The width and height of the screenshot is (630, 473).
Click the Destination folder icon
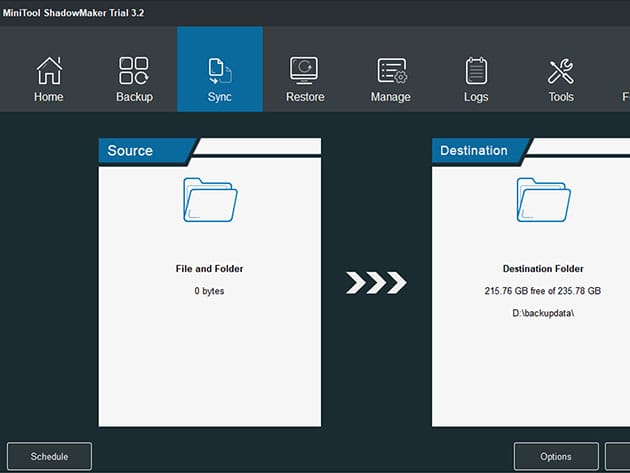tap(543, 200)
